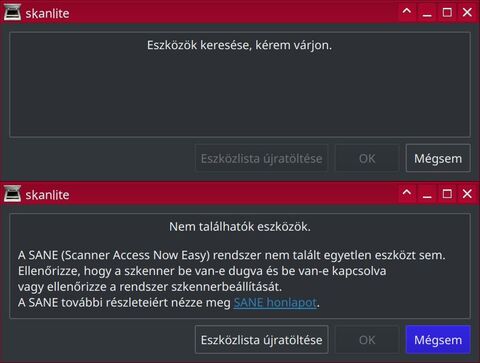Click the lower skanlite window title text
Image resolution: width=480 pixels, height=363 pixels.
coord(47,195)
